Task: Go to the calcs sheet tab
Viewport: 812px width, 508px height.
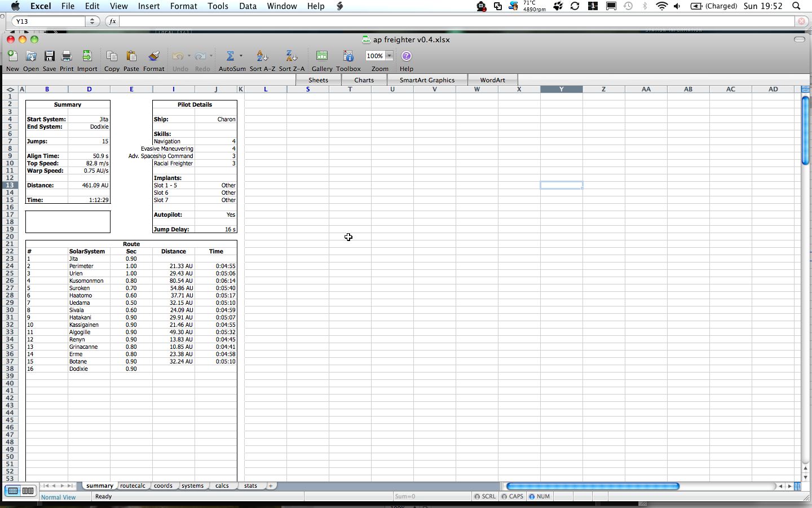Action: [222, 486]
